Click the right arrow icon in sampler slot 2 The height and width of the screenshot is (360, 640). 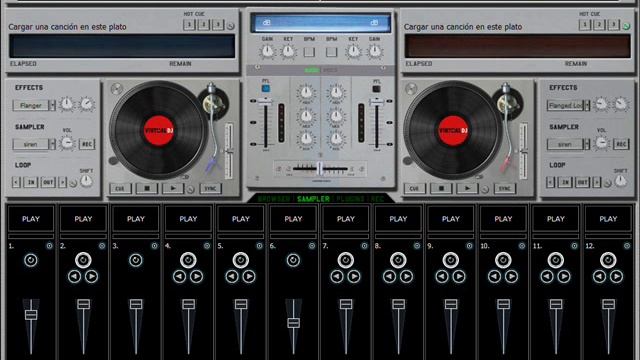(x=92, y=277)
